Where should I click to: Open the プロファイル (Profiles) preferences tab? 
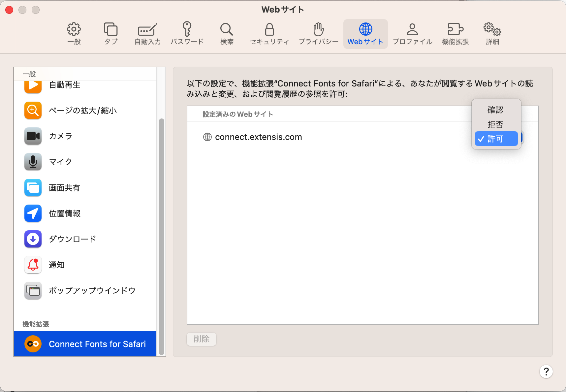(412, 34)
